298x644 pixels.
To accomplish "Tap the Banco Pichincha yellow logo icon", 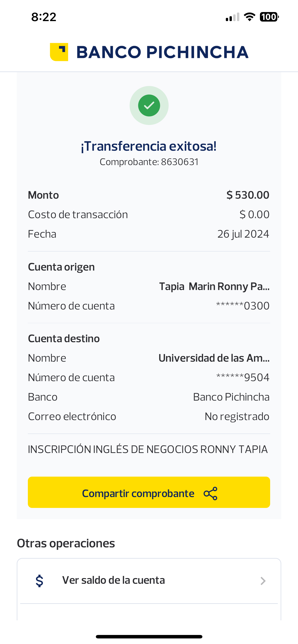I will (x=59, y=52).
